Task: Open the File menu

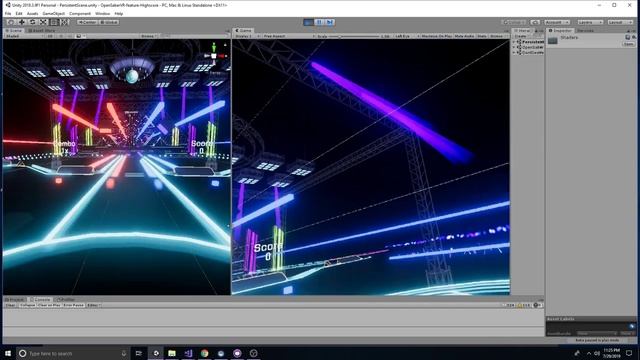Action: (x=8, y=13)
